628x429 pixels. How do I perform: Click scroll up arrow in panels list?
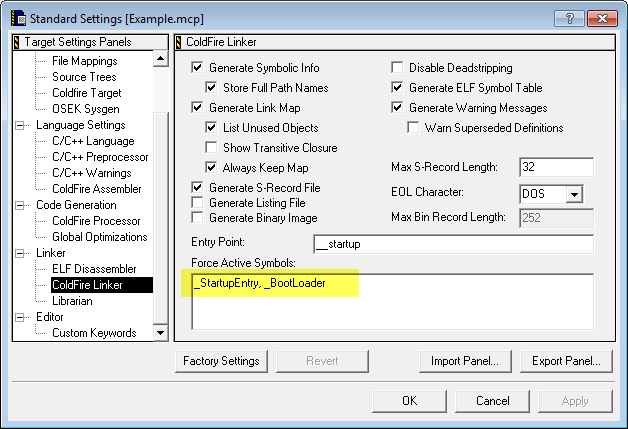[x=161, y=59]
